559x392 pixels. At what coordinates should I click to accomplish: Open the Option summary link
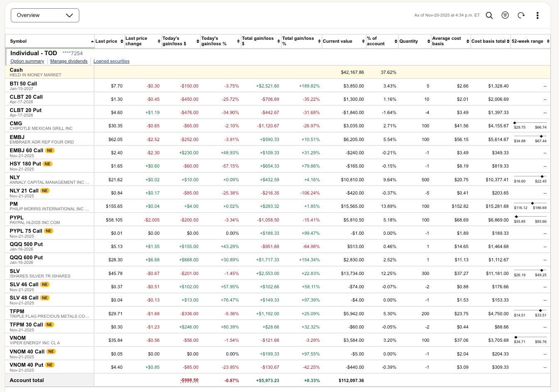(x=27, y=61)
